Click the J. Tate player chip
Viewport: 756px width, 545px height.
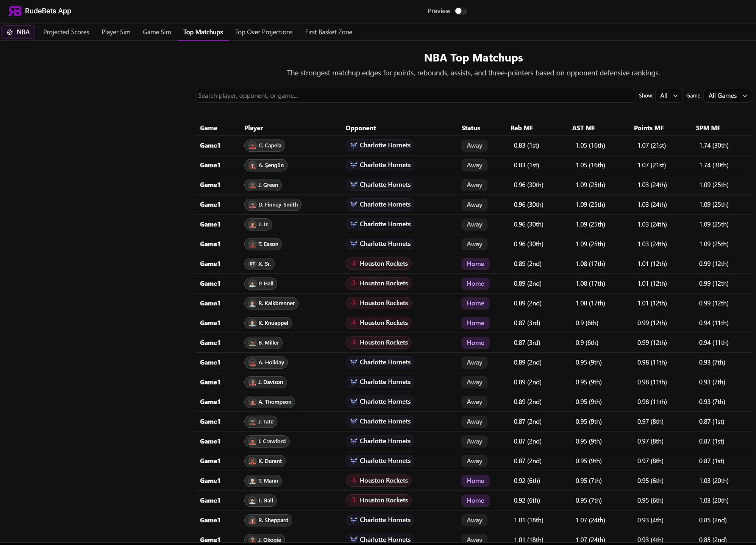[x=261, y=422]
